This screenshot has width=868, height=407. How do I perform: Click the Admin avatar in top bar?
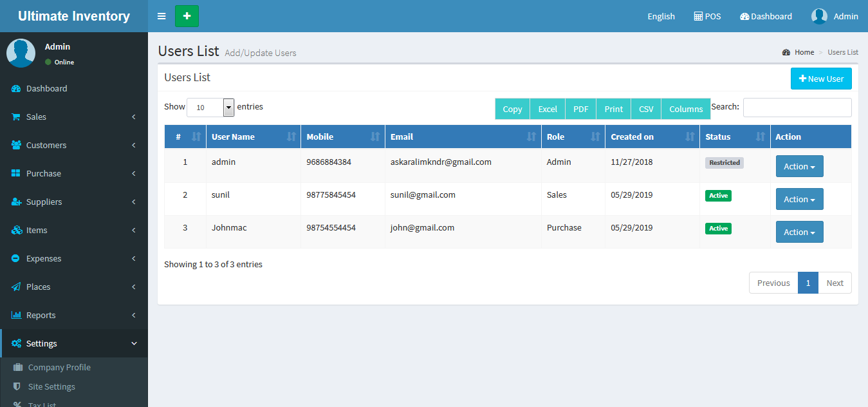[x=819, y=16]
